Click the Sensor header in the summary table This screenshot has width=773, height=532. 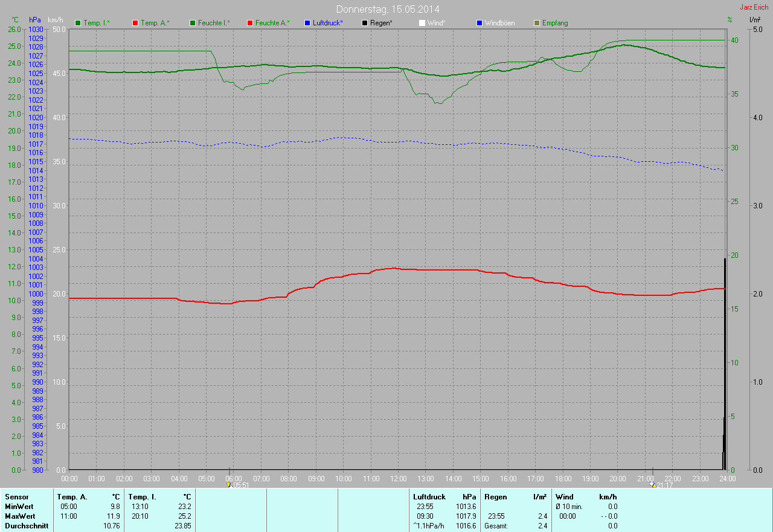(x=17, y=497)
